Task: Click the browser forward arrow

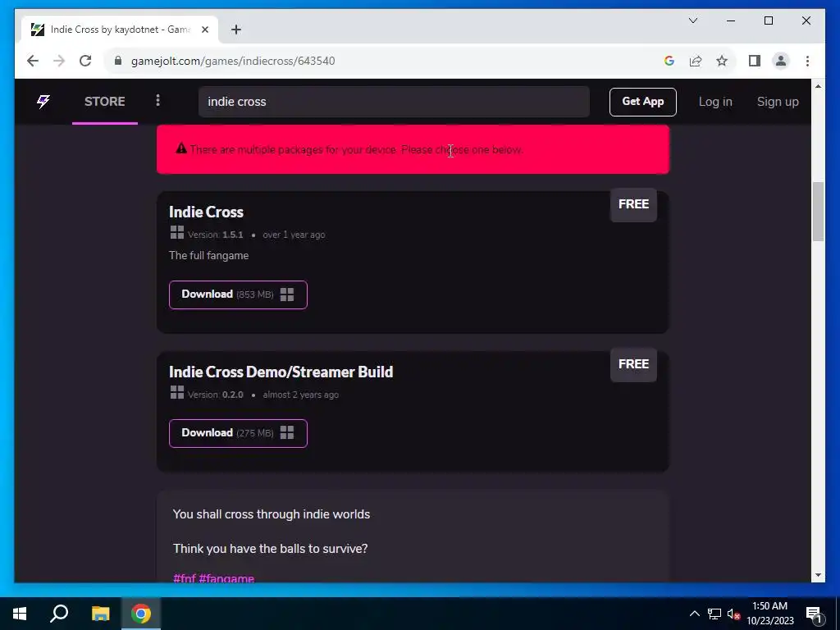Action: point(59,61)
